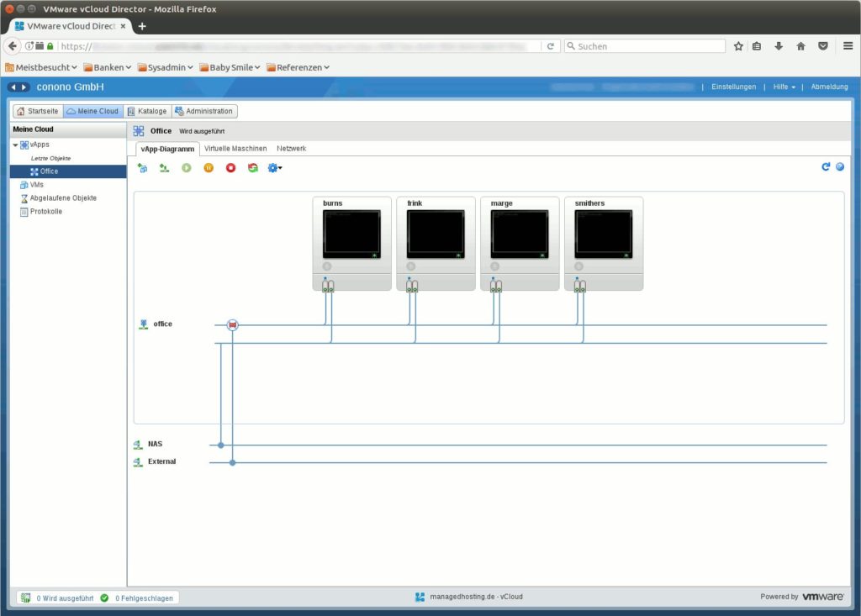Image resolution: width=861 pixels, height=616 pixels.
Task: Switch to the Netzwerk tab
Action: [x=292, y=149]
